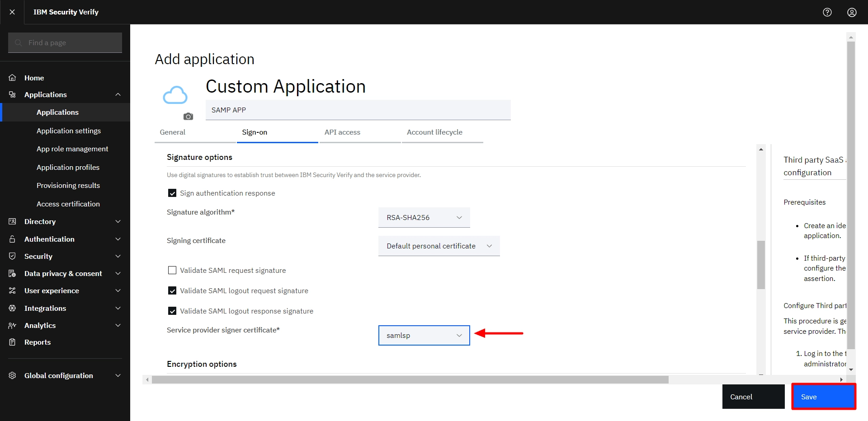Click the horizontal scrollbar at bottom
The image size is (868, 421).
410,380
